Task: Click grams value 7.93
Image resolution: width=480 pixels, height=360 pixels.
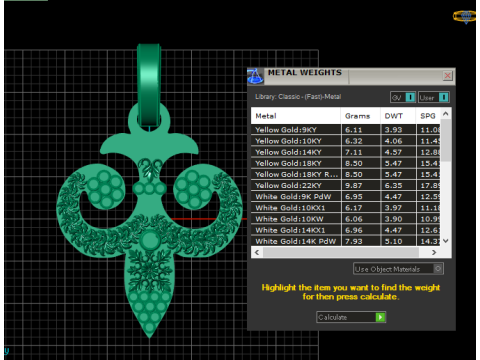Action: [353, 241]
